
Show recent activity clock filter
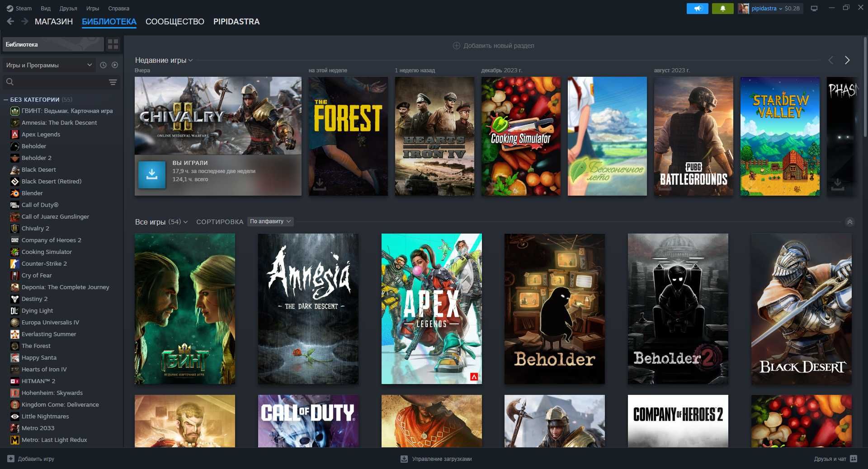103,65
